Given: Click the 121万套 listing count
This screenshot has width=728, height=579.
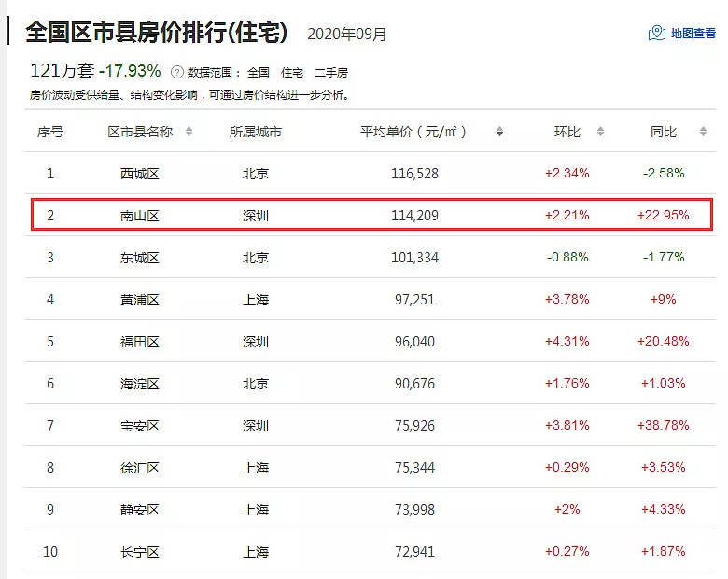Looking at the screenshot, I should point(62,71).
